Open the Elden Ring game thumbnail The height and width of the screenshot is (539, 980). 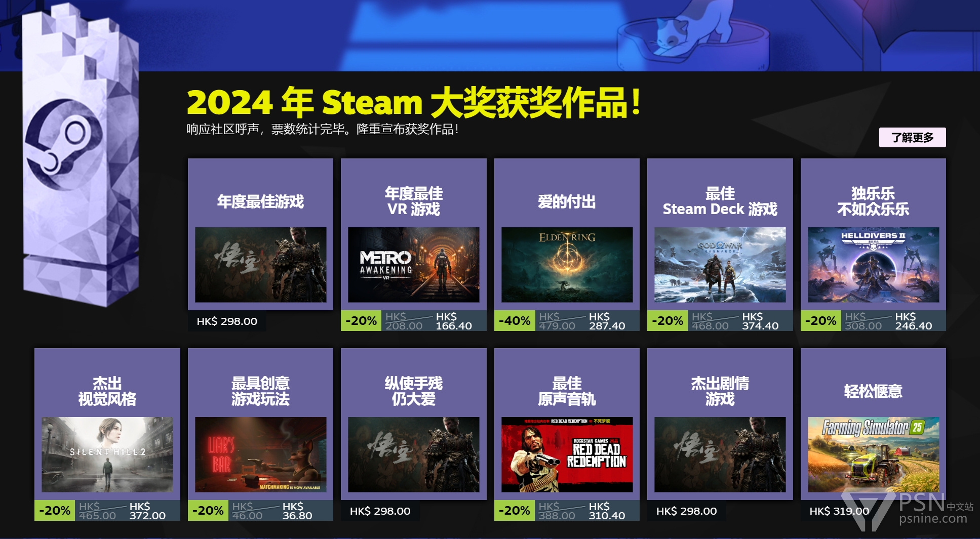[x=567, y=265]
